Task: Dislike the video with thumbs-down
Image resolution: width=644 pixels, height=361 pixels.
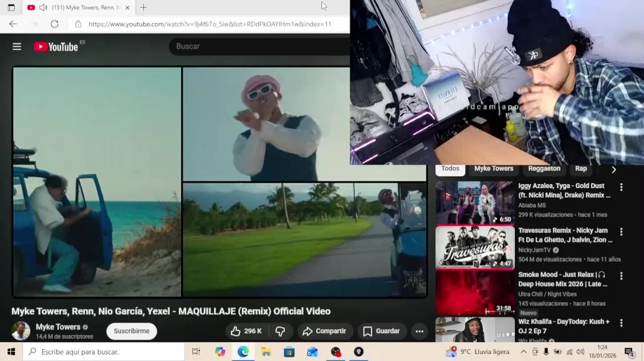Action: pos(280,331)
